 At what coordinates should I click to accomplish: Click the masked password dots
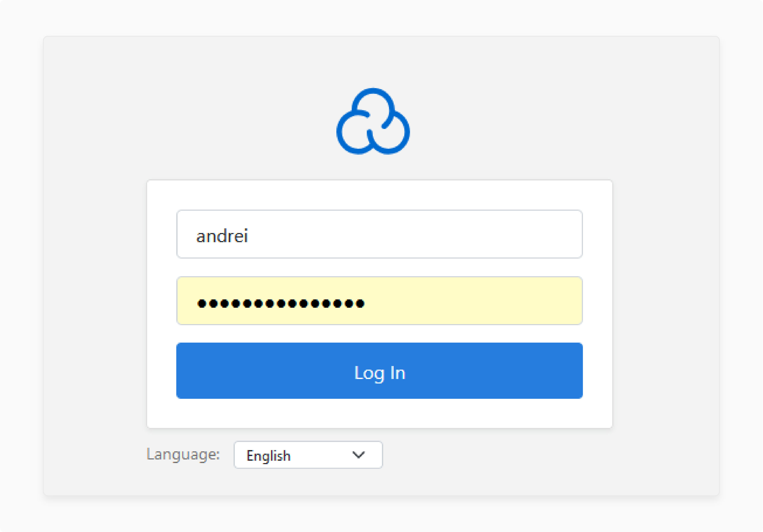click(x=281, y=303)
